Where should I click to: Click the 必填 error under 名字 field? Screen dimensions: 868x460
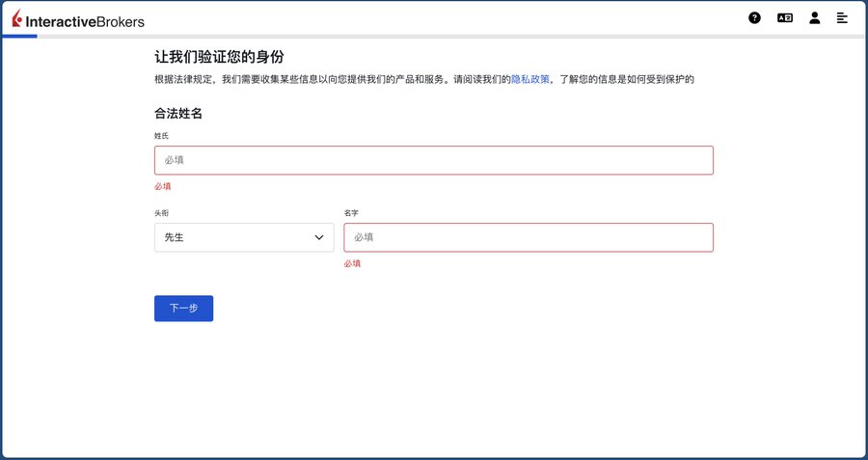(x=352, y=263)
